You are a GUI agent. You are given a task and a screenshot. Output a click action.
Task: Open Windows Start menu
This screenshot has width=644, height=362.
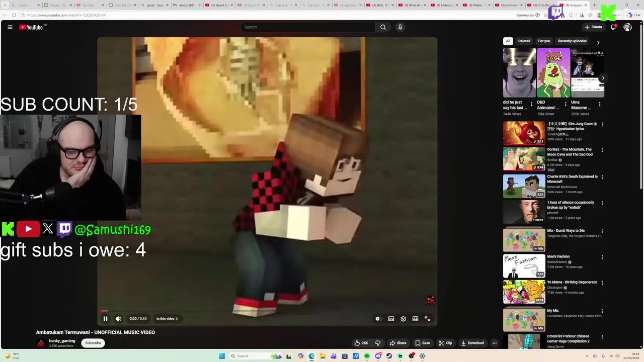(222, 356)
